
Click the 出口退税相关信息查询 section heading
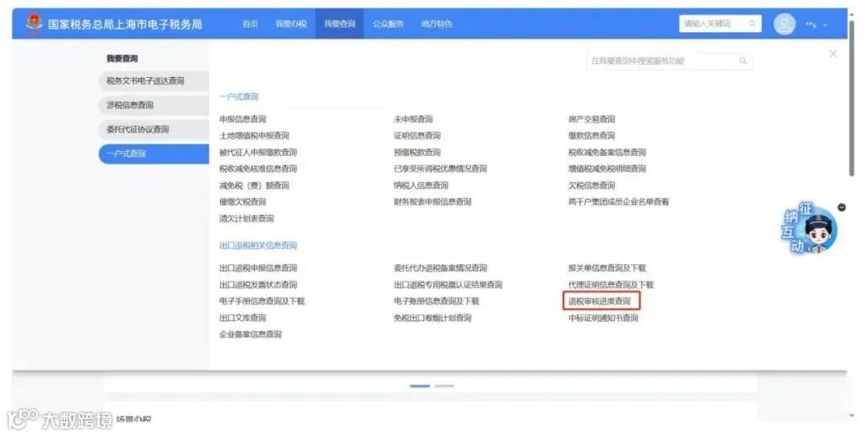click(x=258, y=246)
